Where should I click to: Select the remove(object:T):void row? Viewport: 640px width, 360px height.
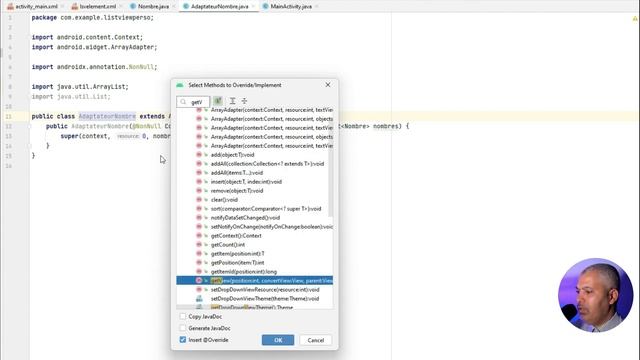pyautogui.click(x=255, y=191)
